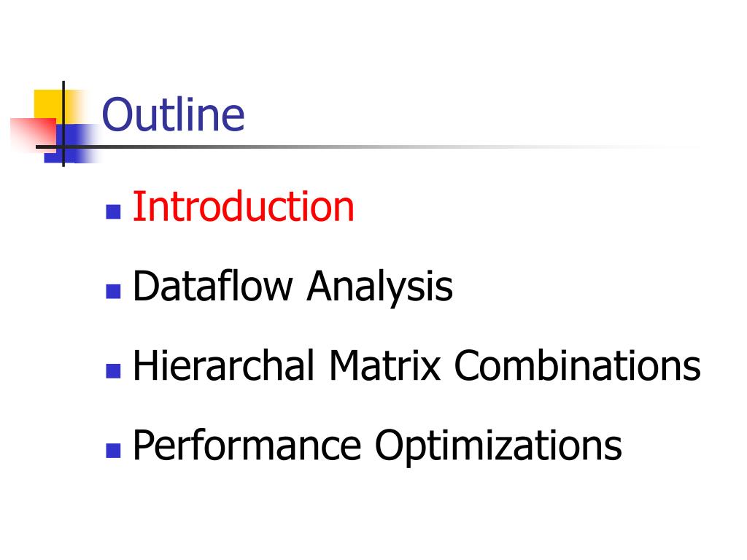The image size is (747, 560).
Task: Click the word Performance
Action: click(x=247, y=446)
